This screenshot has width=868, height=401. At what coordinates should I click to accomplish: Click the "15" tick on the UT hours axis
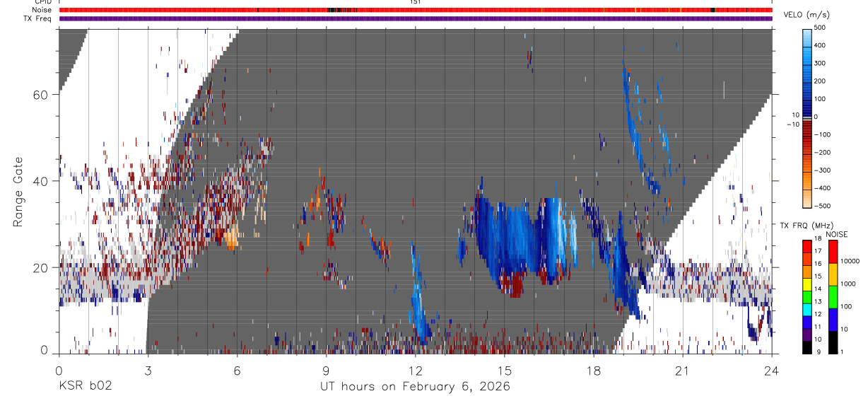tap(504, 371)
